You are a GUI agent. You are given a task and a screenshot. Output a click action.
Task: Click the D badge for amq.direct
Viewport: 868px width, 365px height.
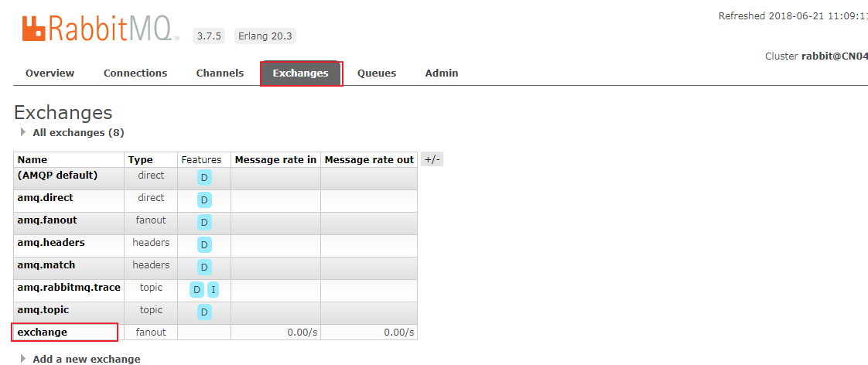[x=204, y=200]
